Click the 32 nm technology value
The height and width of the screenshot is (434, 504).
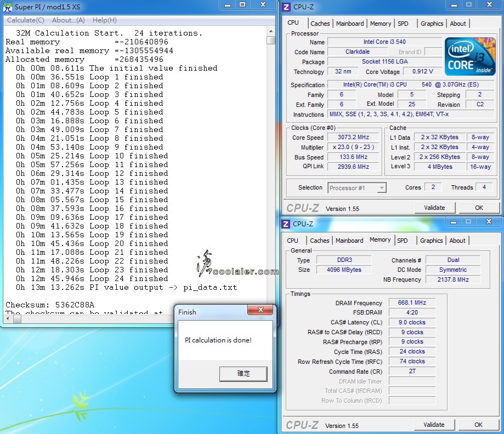pos(343,71)
